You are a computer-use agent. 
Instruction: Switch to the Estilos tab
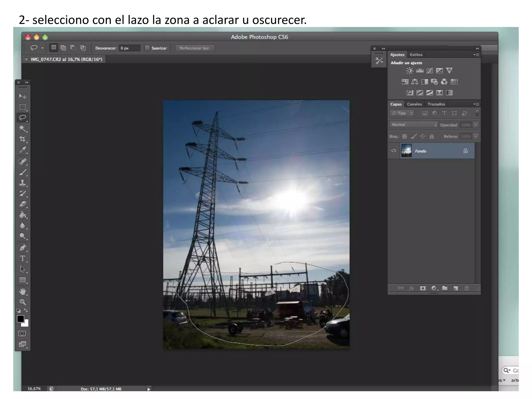tap(416, 55)
